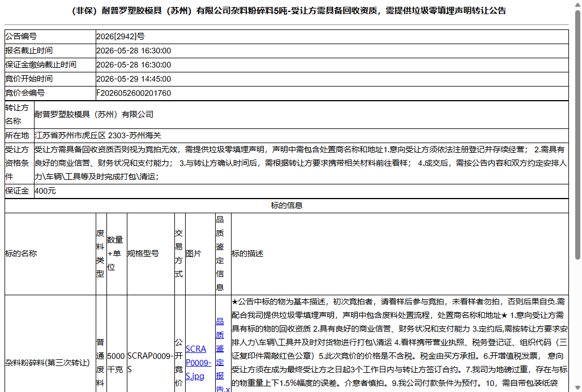This screenshot has width=582, height=392.
Task: Open the SCRAP0009-S.jpg image link
Action: 198,363
